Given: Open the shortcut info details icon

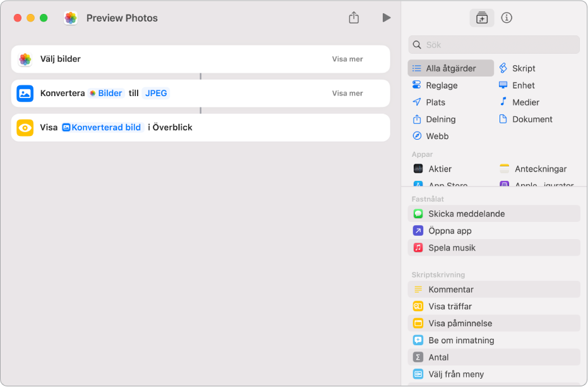Looking at the screenshot, I should click(x=507, y=18).
